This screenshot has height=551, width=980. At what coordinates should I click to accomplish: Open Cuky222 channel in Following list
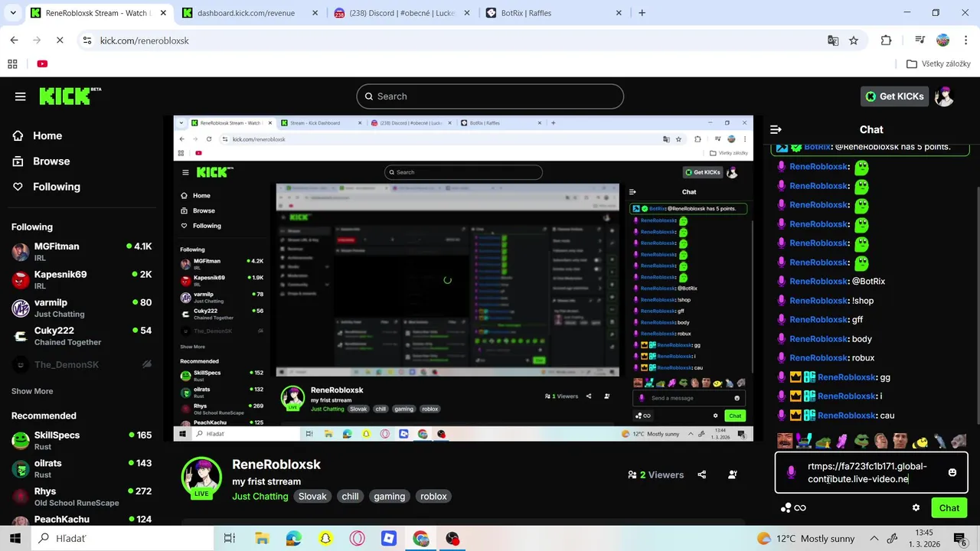[82, 335]
